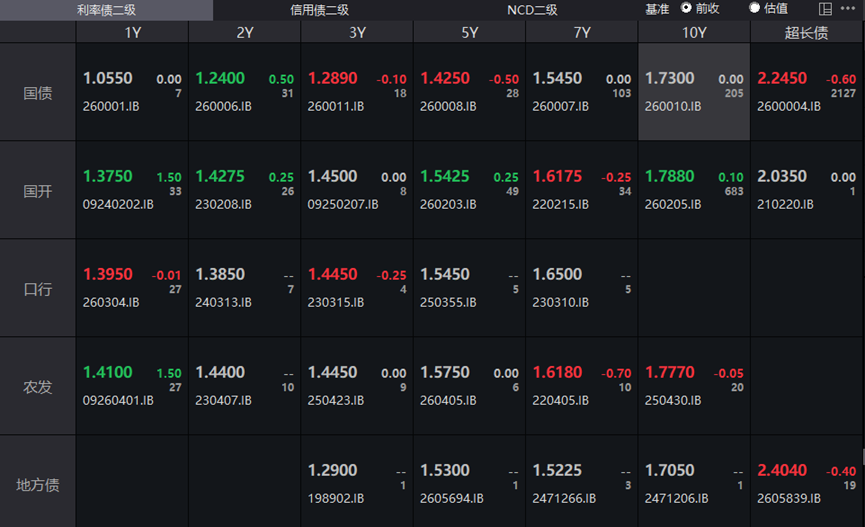Screen dimensions: 865x527
Task: Open the 230315.IB cell at 1.4450
Action: (357, 288)
